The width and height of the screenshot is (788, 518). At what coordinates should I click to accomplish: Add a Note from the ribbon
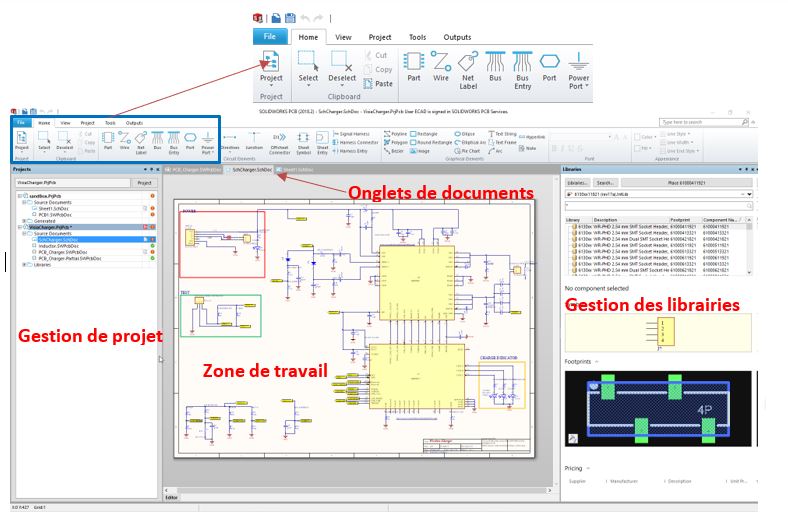[528, 148]
